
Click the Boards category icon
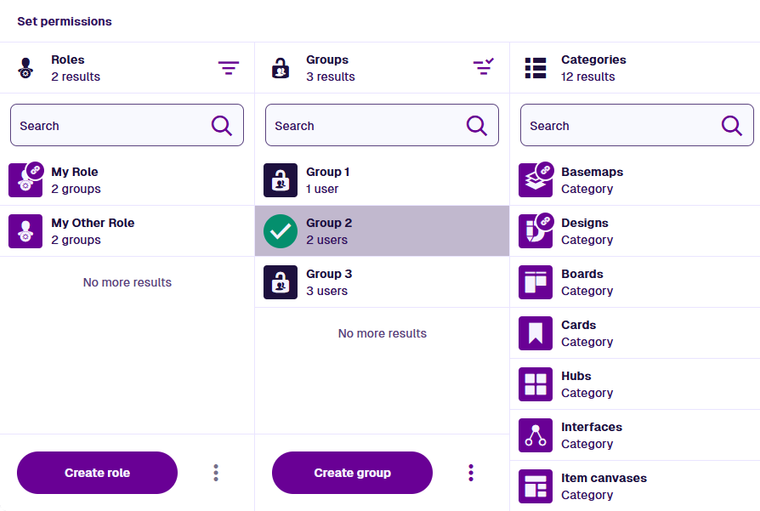[535, 282]
